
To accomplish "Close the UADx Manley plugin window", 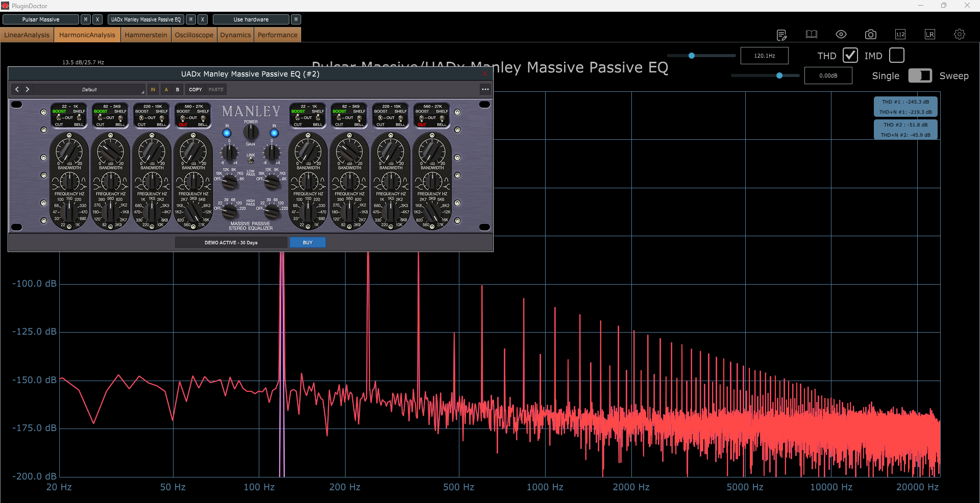I will 485,74.
